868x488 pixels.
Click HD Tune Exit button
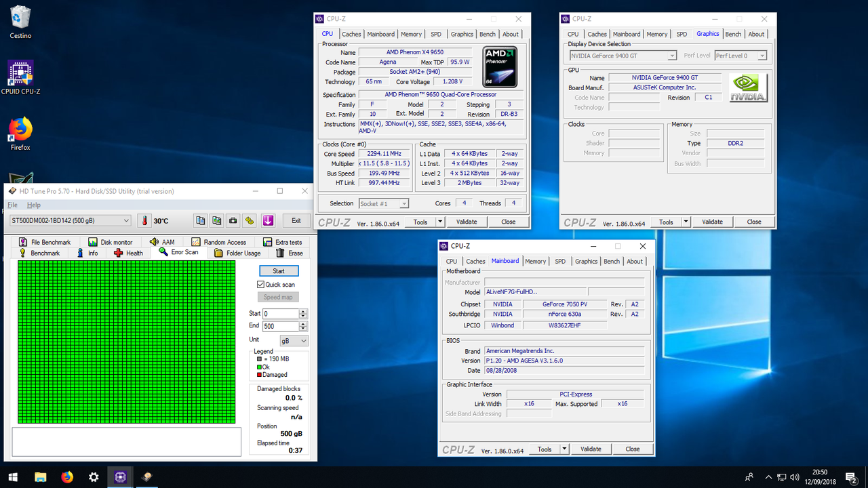(x=296, y=220)
